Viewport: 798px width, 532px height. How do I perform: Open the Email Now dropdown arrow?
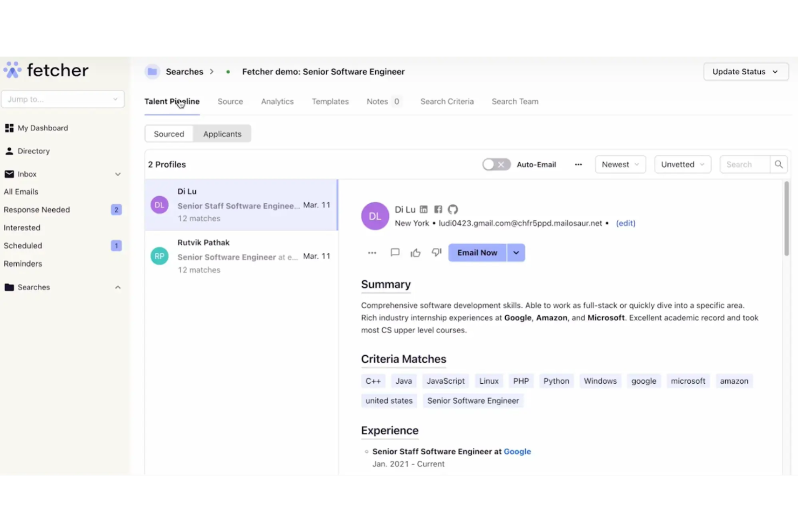click(515, 252)
